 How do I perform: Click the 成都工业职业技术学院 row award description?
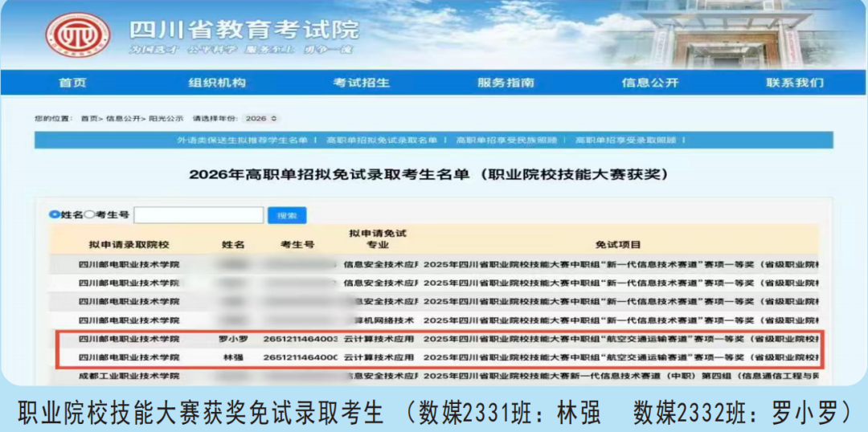tap(621, 377)
